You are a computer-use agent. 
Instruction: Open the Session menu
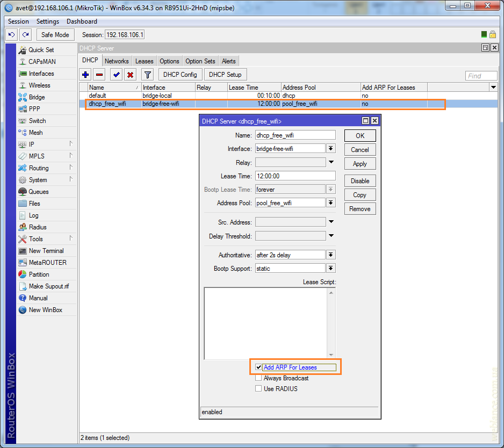click(x=18, y=21)
